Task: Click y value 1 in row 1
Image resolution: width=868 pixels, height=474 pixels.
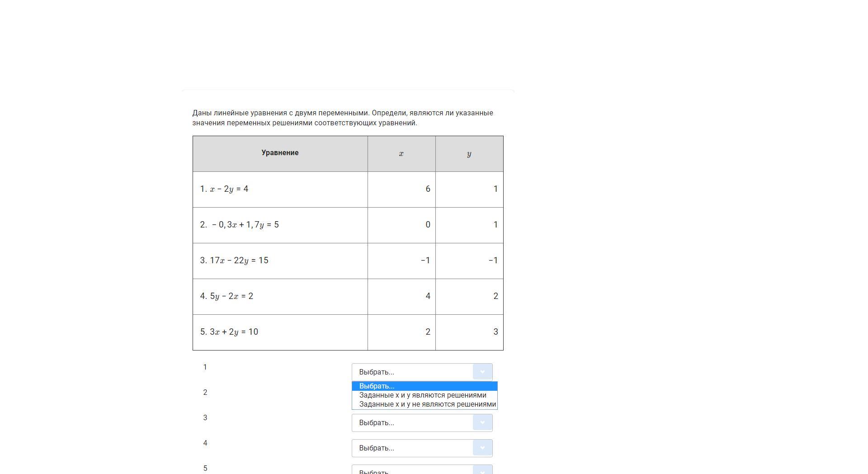Action: tap(469, 189)
